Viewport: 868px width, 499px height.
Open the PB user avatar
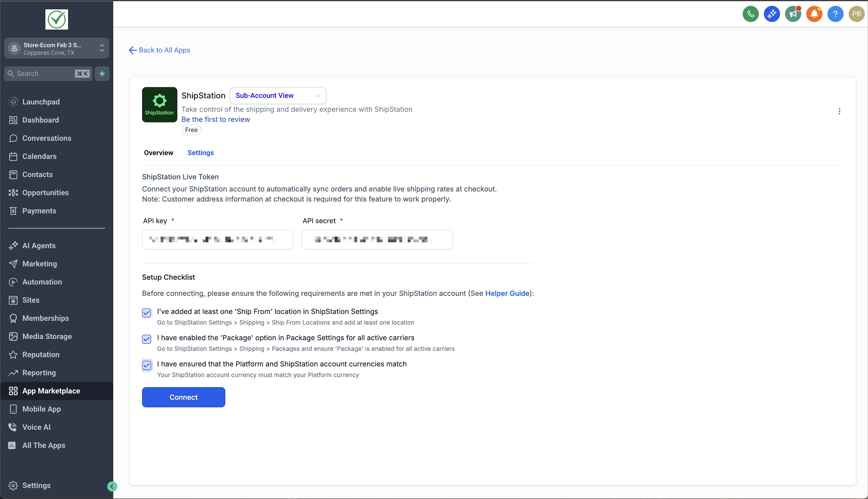[856, 14]
